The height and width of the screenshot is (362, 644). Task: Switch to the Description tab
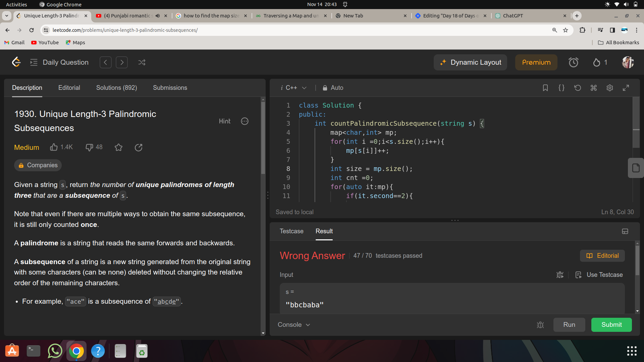27,88
